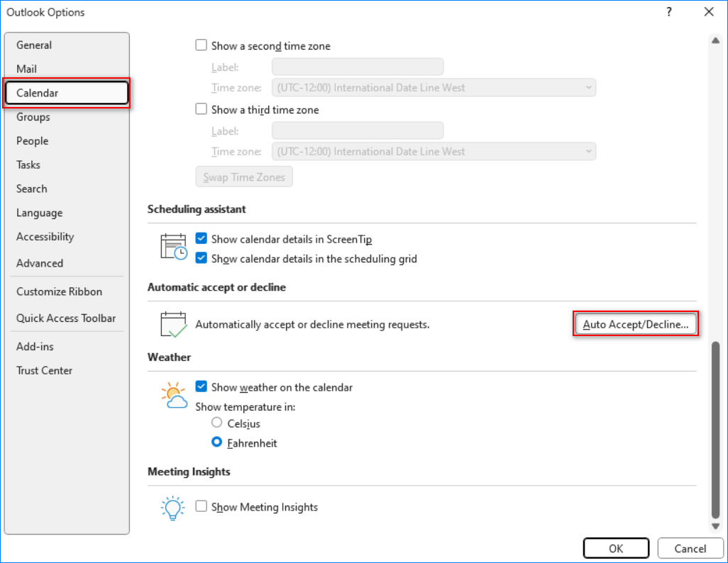Click the third time zone Label field
The height and width of the screenshot is (563, 728).
point(358,131)
